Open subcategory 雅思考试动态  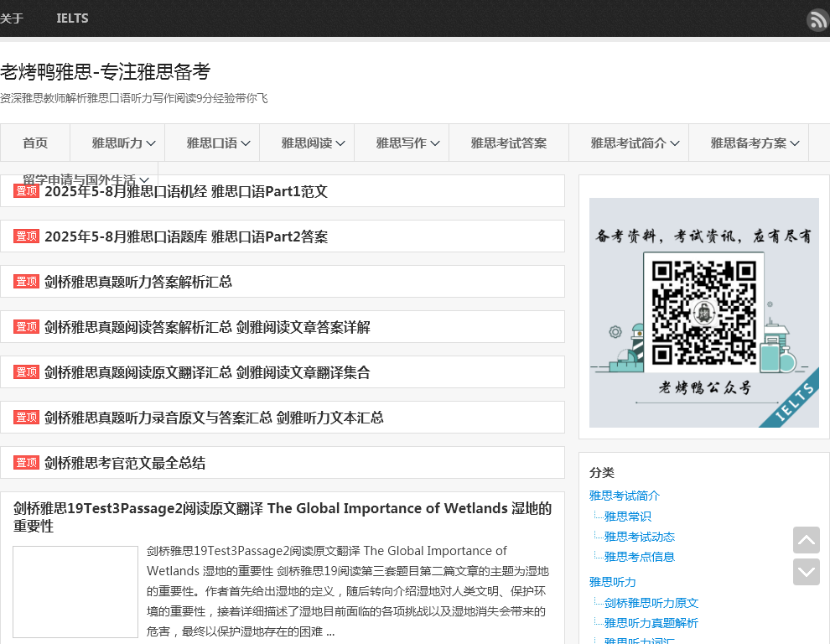click(x=640, y=537)
